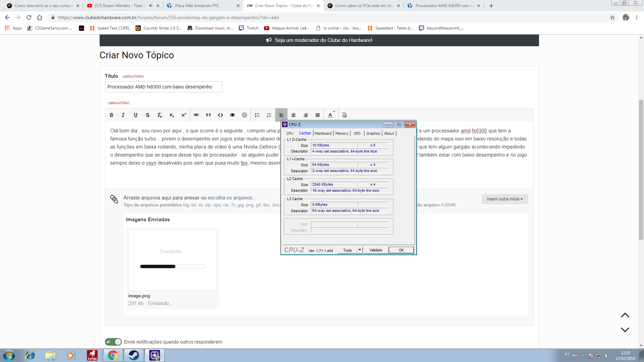Toggle notifications when others reply
This screenshot has width=644, height=362.
pyautogui.click(x=113, y=342)
